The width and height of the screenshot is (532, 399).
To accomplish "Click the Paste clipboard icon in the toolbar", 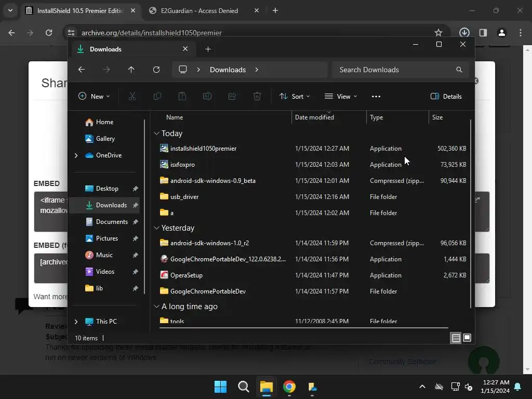I will pos(182,96).
